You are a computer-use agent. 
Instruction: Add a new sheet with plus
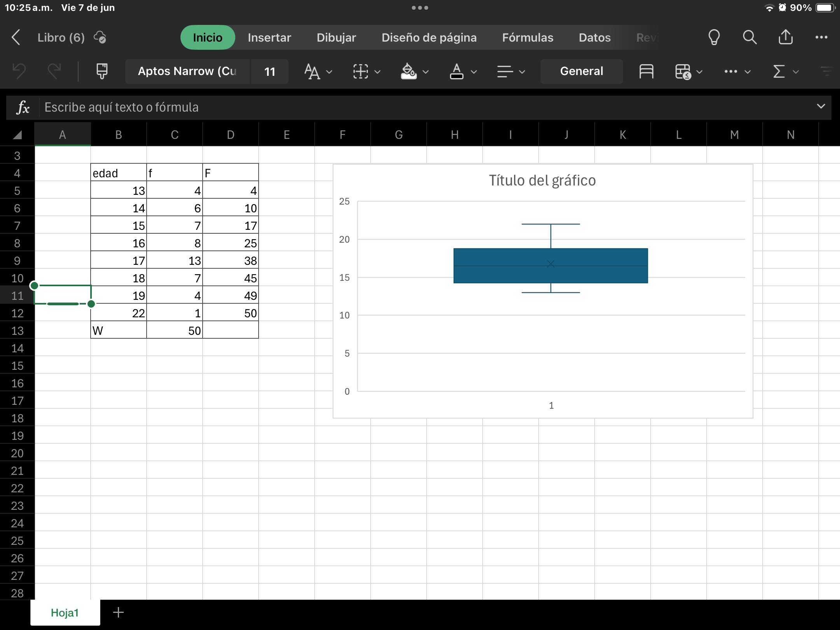(118, 612)
